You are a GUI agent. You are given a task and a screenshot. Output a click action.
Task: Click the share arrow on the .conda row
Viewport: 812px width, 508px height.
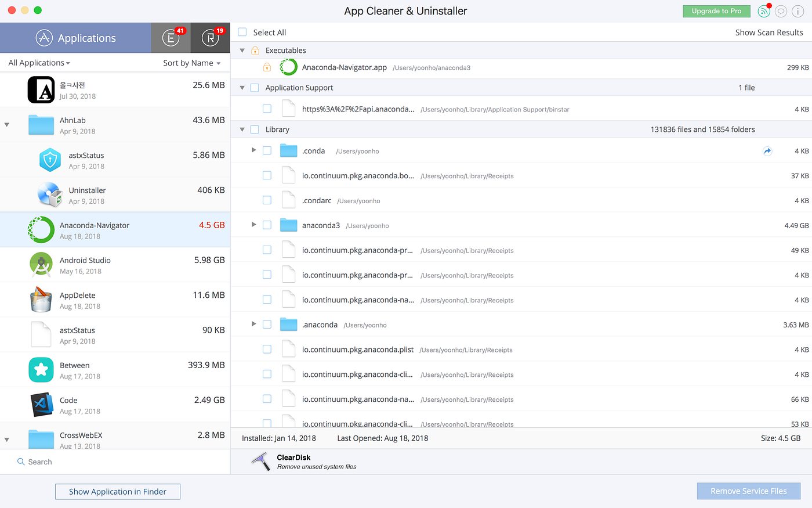(767, 150)
